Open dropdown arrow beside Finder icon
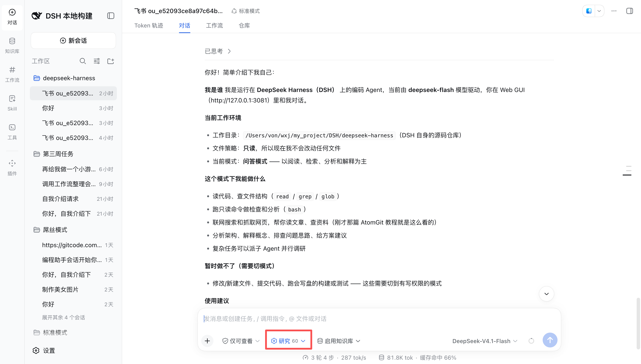Screen dimensions: 641x364 coord(599,11)
